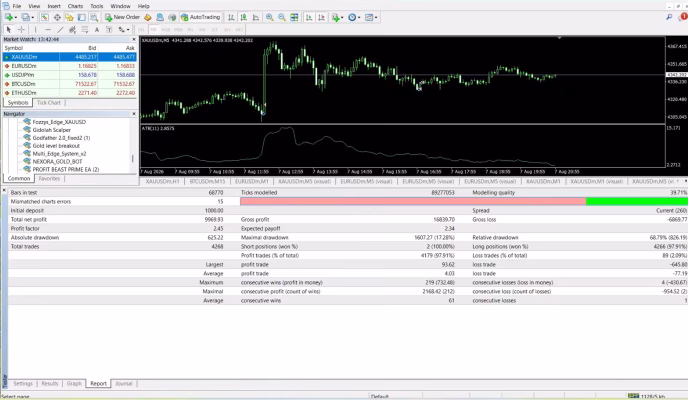Select PROFIT BEAST PRIME EA (2)

pos(65,169)
